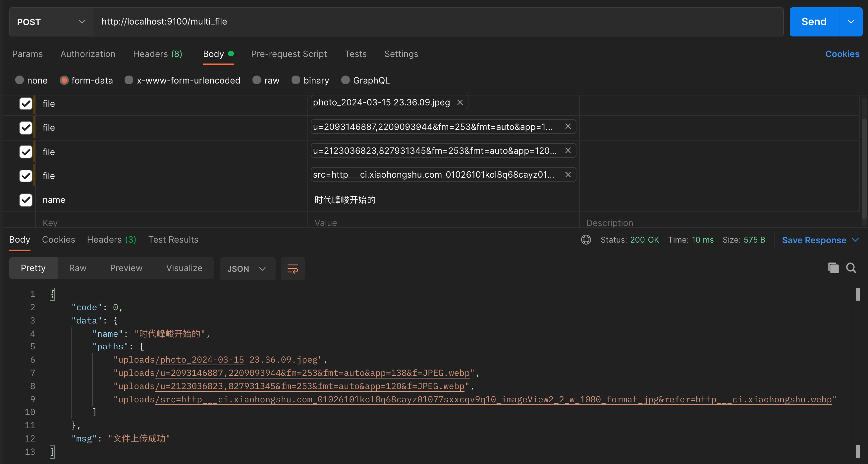Toggle line wrap in response viewer
Image resolution: width=868 pixels, height=464 pixels.
click(x=293, y=269)
